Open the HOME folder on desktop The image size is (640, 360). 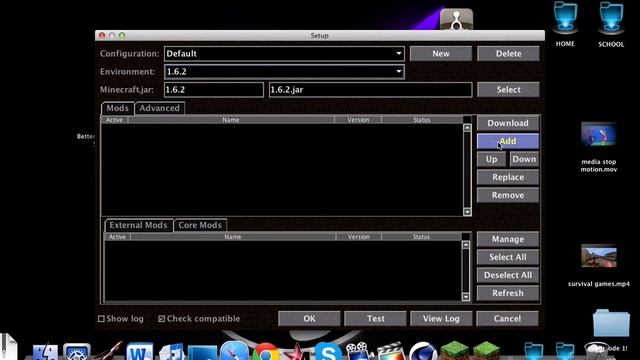click(x=565, y=24)
